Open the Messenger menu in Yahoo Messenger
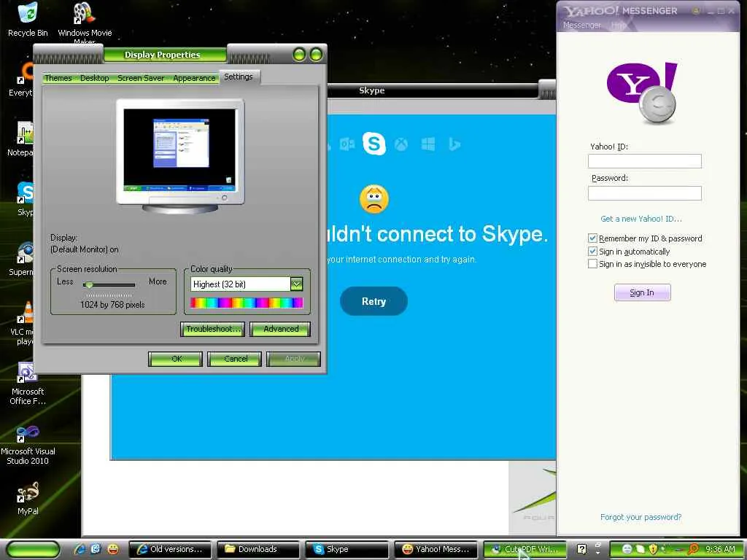This screenshot has height=560, width=747. [x=581, y=26]
